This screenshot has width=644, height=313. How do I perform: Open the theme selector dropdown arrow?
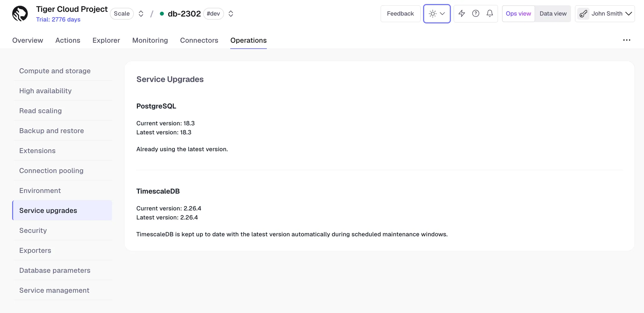pos(442,14)
